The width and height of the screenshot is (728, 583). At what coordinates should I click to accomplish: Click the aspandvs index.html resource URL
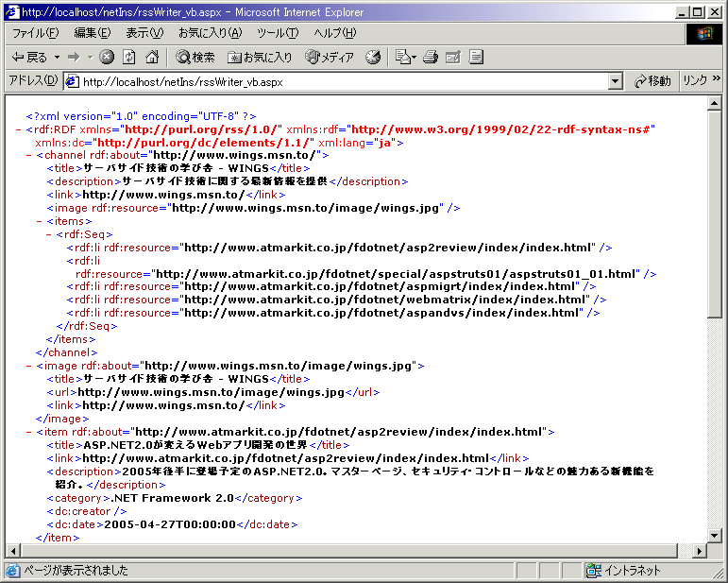[383, 313]
